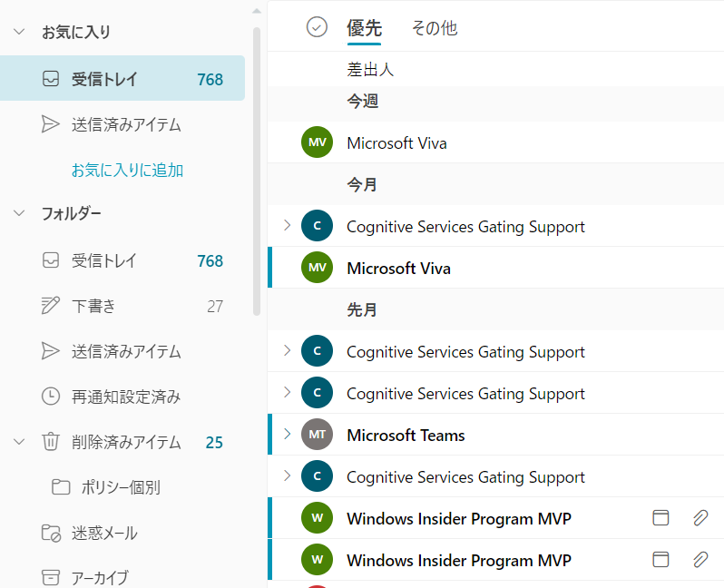The image size is (724, 588).
Task: Click calendar icon on last Windows Insider MVP mail
Action: click(x=660, y=559)
